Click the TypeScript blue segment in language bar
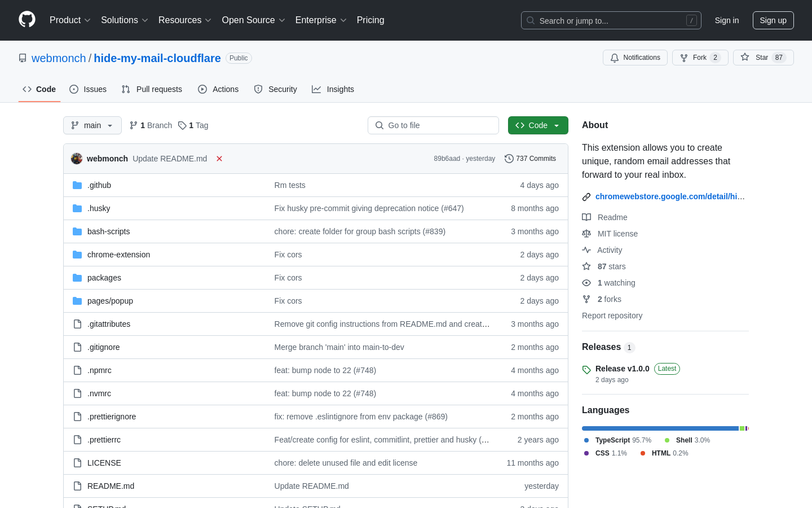Viewport: 812px width, 508px height. tap(660, 428)
